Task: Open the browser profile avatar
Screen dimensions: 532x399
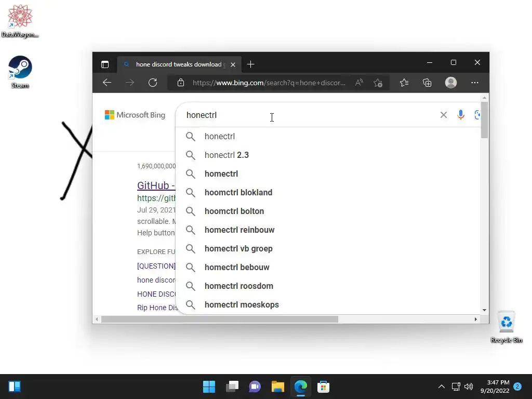Action: click(450, 83)
